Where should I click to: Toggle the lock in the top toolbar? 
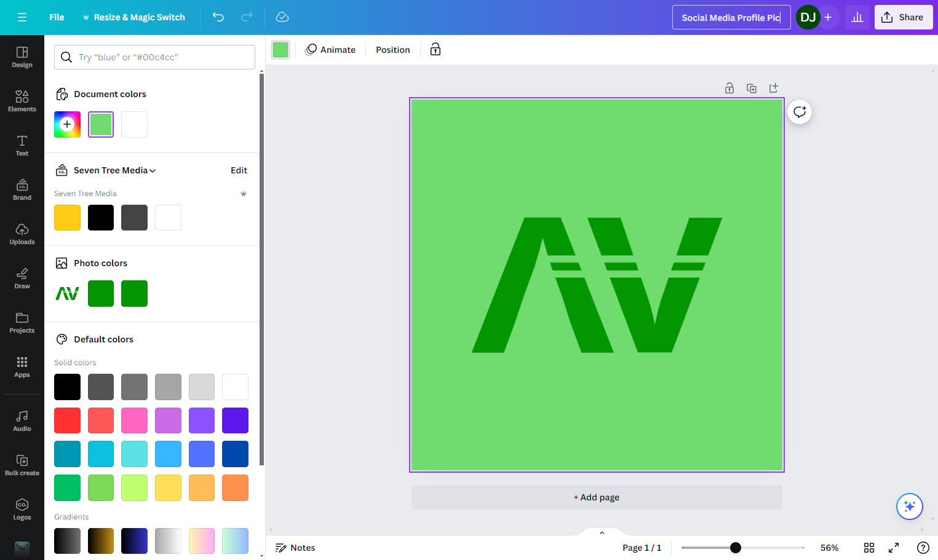coord(435,50)
